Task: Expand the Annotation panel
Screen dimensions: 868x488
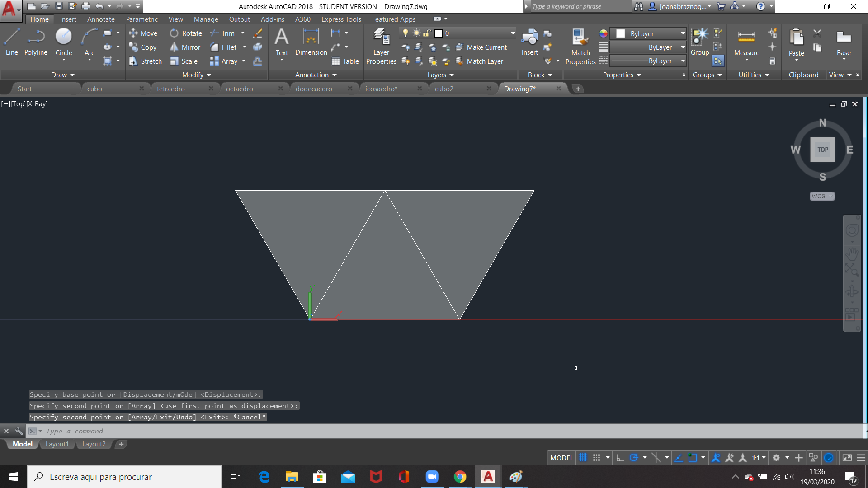Action: click(x=316, y=75)
